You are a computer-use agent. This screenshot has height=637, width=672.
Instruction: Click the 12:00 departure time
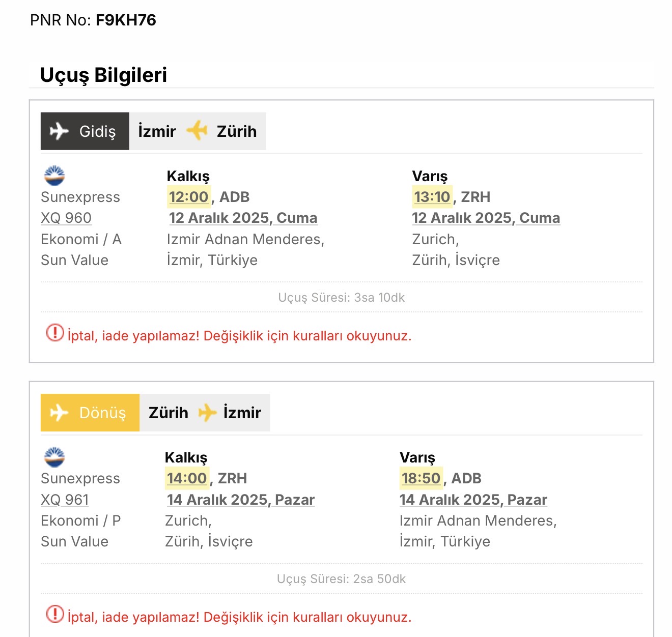[x=189, y=197]
